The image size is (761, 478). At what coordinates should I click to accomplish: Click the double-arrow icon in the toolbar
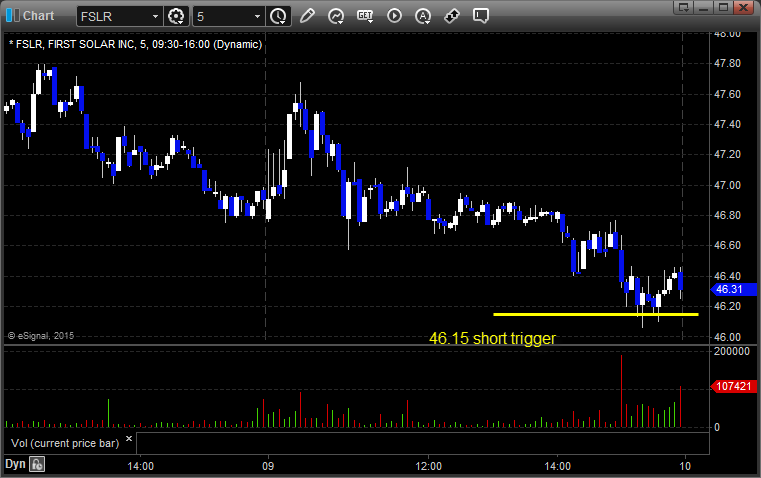pos(452,16)
